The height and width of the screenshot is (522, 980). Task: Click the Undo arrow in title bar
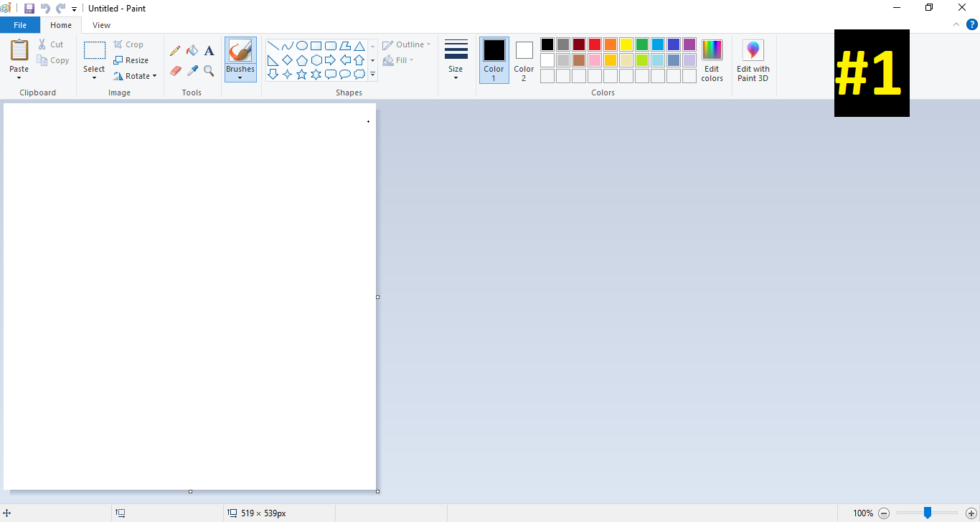pyautogui.click(x=45, y=9)
